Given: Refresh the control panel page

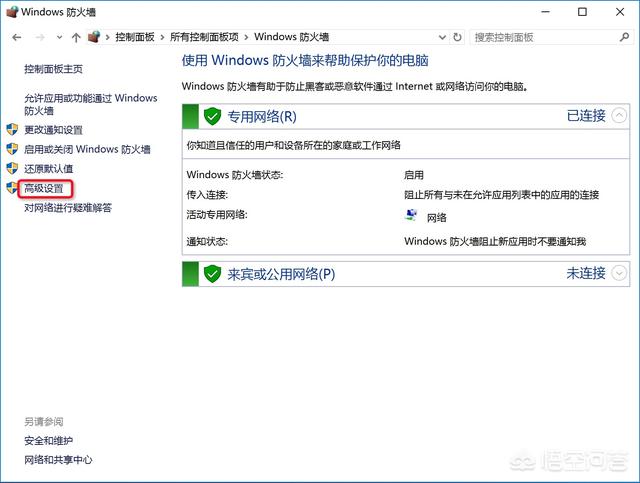Looking at the screenshot, I should (x=457, y=38).
